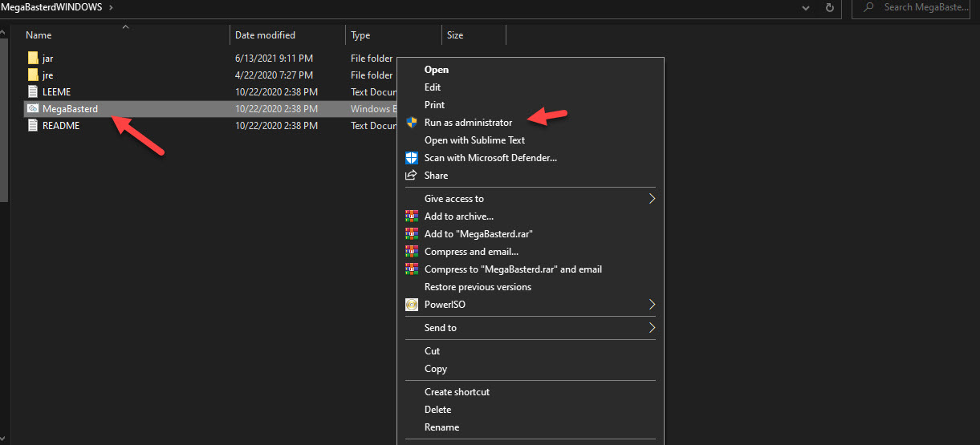
Task: Open address bar history dropdown
Action: click(806, 7)
